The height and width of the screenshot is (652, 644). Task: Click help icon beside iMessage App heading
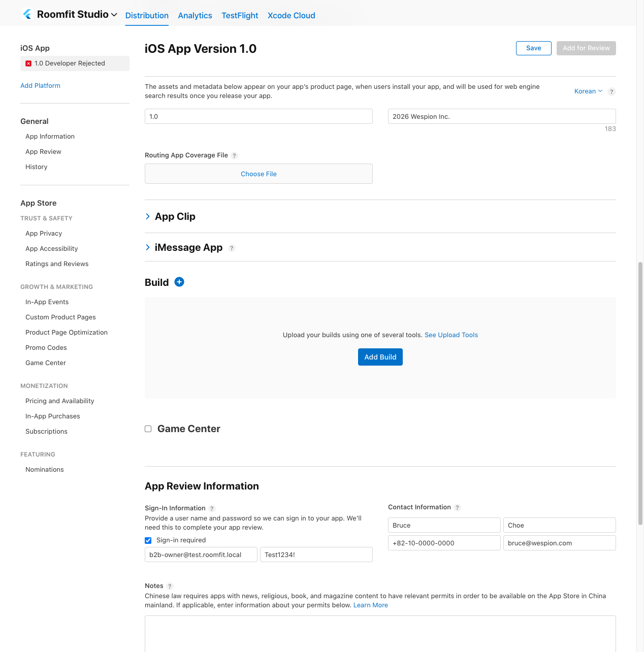(x=232, y=248)
